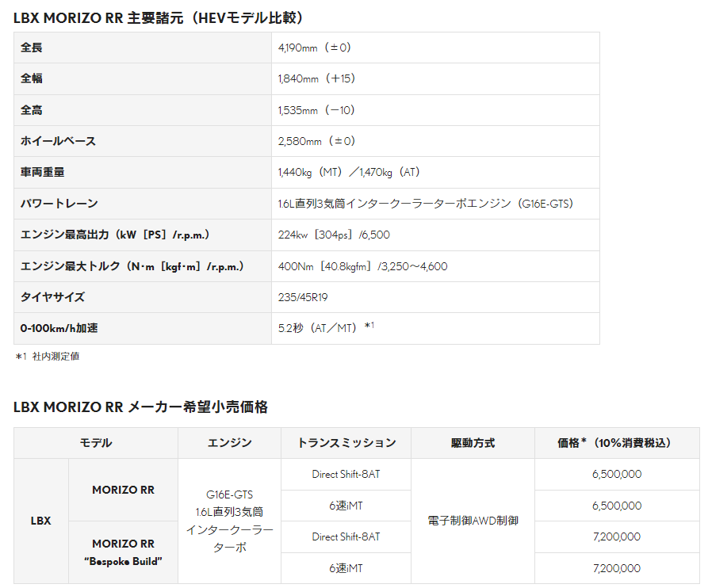Click the 1,535mm height value
Image resolution: width=712 pixels, height=588 pixels.
[x=316, y=110]
